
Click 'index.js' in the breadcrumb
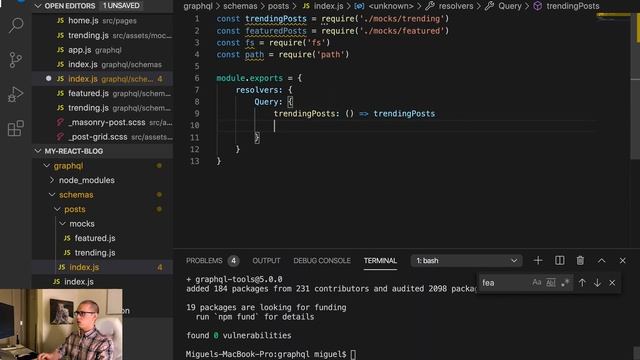[328, 6]
